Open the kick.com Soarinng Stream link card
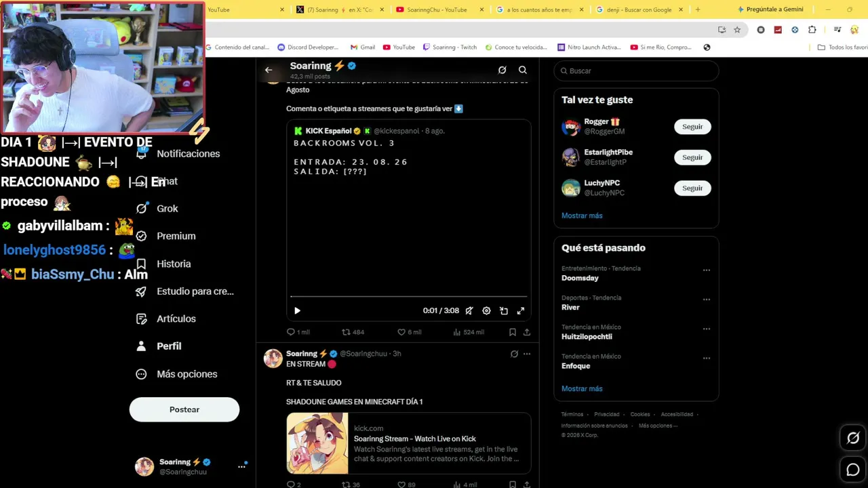This screenshot has width=868, height=488. point(408,443)
